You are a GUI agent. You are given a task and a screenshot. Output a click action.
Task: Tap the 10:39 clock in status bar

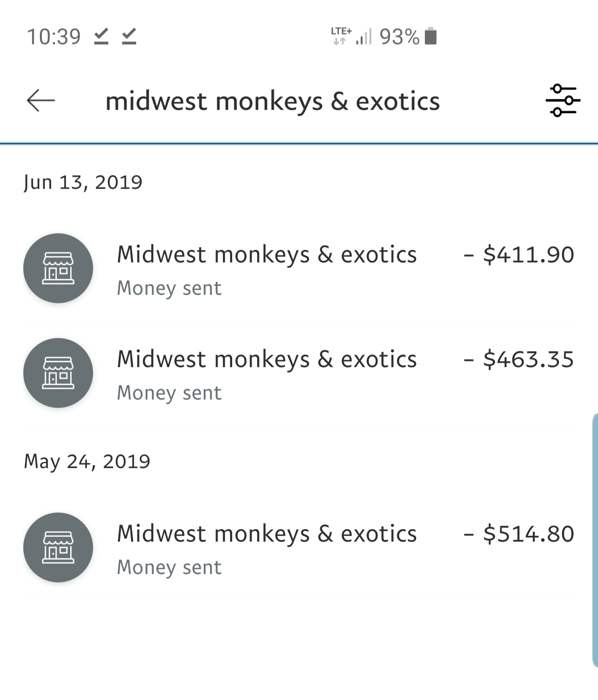click(x=54, y=37)
